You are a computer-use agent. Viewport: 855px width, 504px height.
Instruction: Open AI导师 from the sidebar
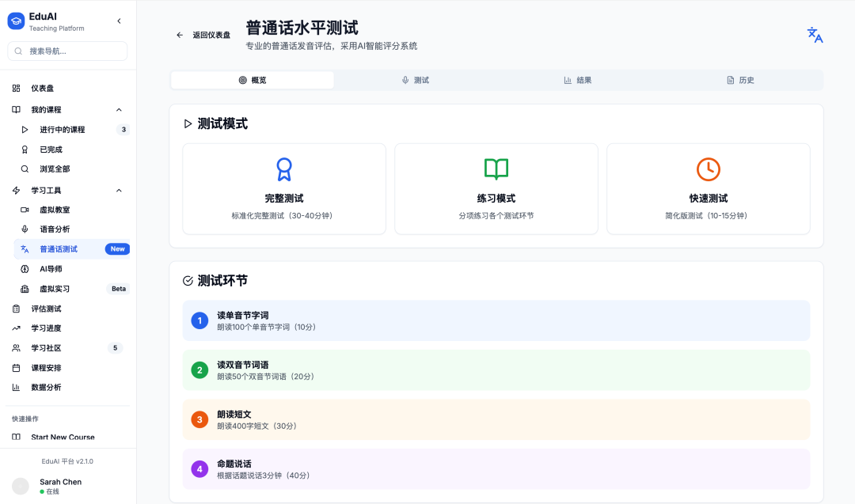coord(51,269)
